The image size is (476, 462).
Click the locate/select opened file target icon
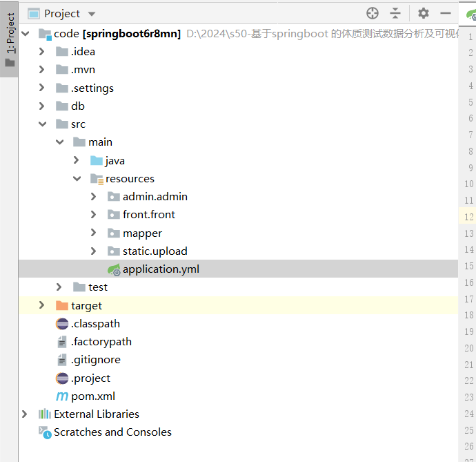coord(373,13)
